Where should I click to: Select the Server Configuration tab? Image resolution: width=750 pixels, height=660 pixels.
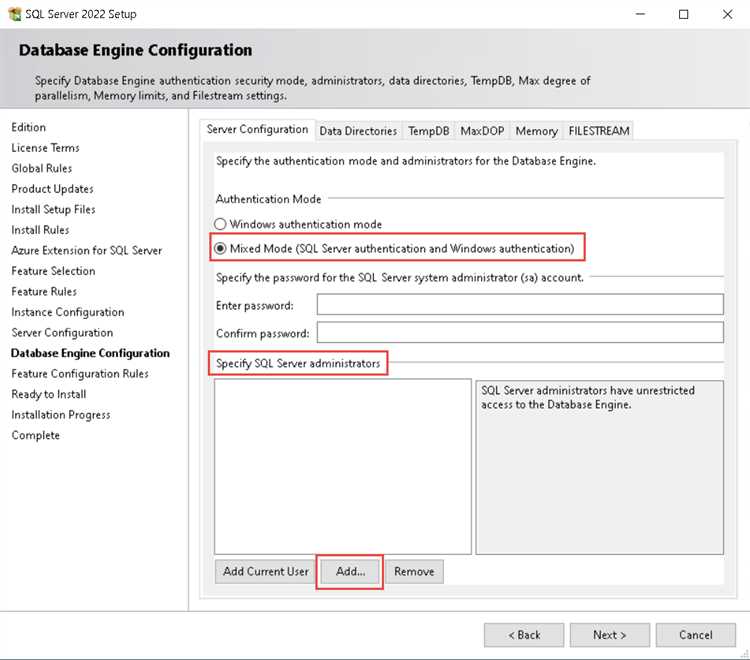coord(257,130)
